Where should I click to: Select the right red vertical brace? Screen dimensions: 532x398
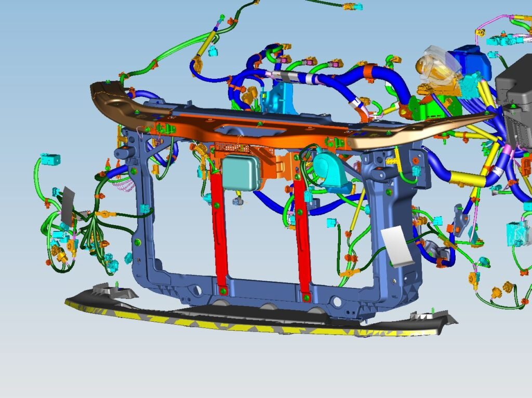[x=301, y=234]
